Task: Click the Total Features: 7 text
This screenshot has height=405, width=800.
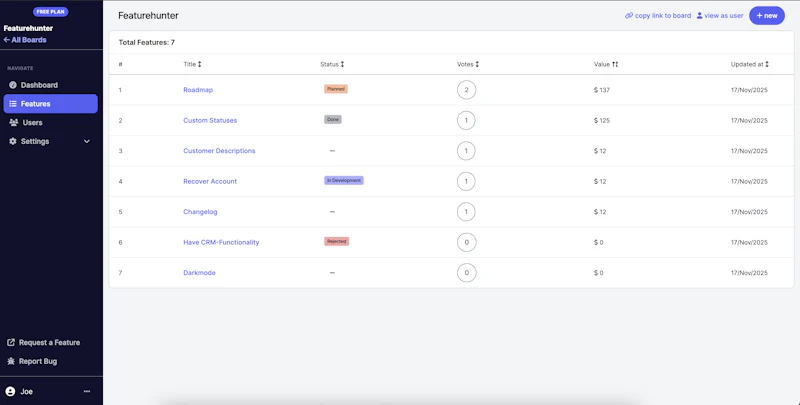Action: tap(147, 42)
